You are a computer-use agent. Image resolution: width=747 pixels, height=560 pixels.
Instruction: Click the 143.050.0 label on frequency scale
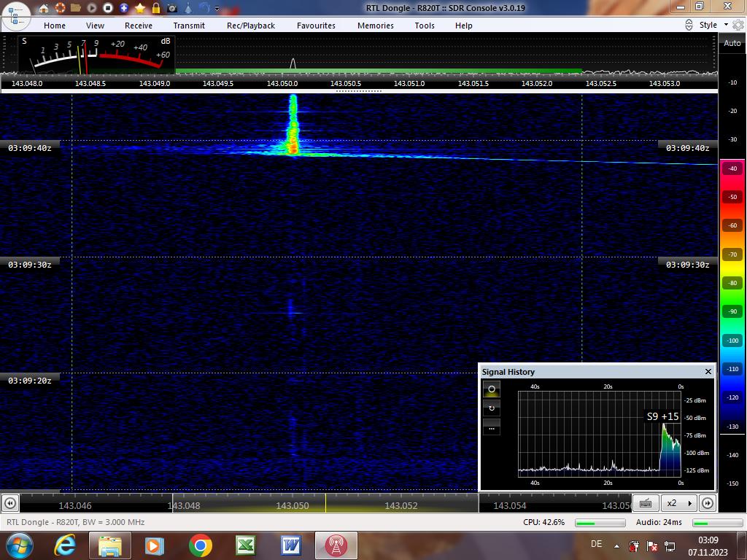coord(282,83)
